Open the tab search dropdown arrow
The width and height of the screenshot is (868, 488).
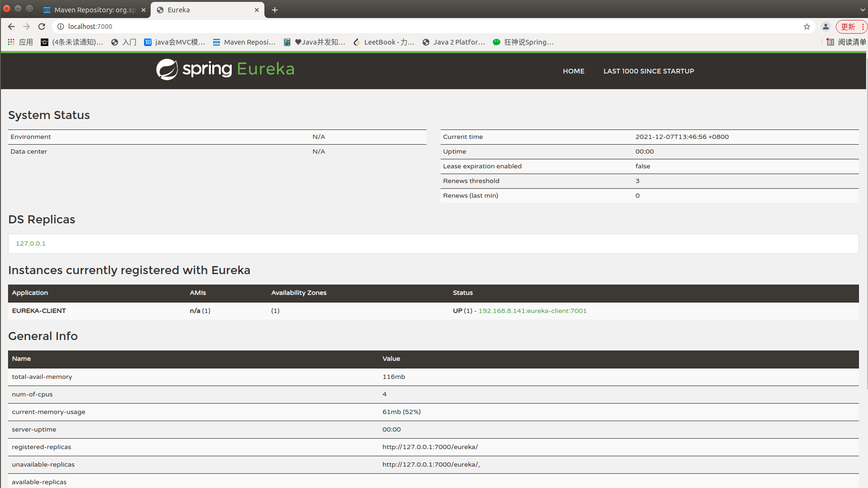pos(862,10)
